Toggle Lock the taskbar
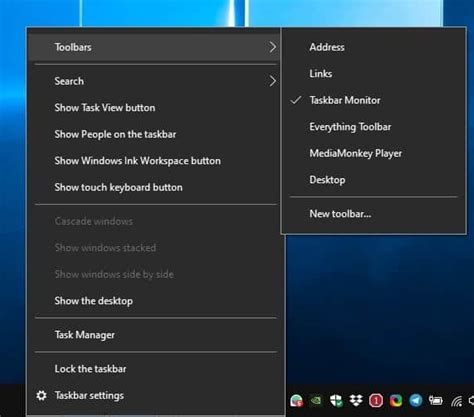474x417 pixels. tap(156, 369)
